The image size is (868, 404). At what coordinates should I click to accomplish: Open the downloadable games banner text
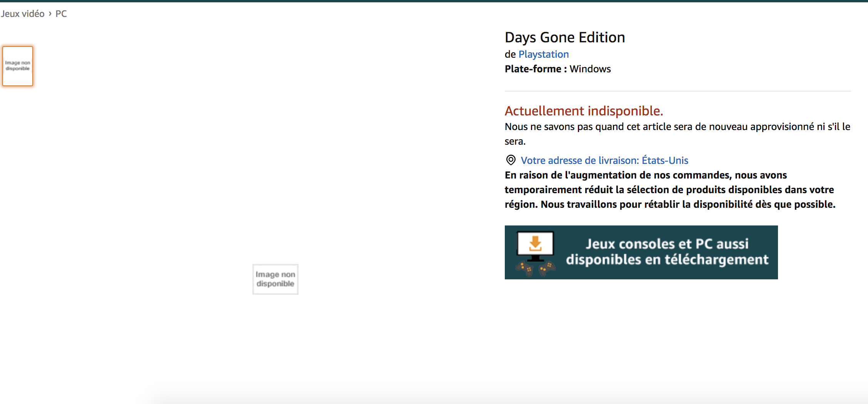[667, 252]
